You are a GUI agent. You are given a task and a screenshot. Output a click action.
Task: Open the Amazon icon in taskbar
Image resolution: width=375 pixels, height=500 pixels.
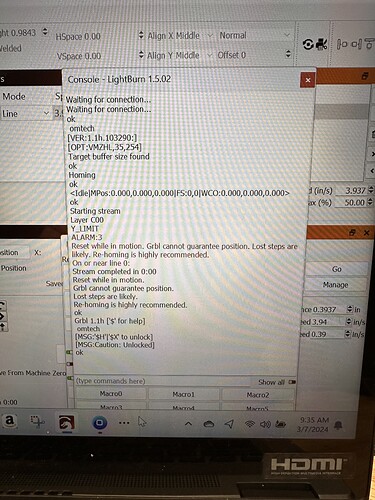coord(10,421)
